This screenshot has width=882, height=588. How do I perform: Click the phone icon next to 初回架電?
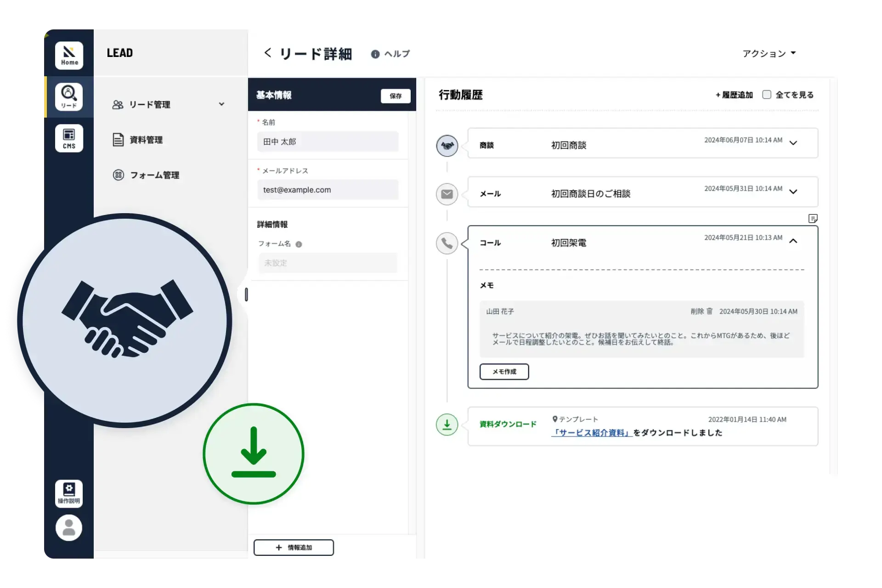point(447,243)
